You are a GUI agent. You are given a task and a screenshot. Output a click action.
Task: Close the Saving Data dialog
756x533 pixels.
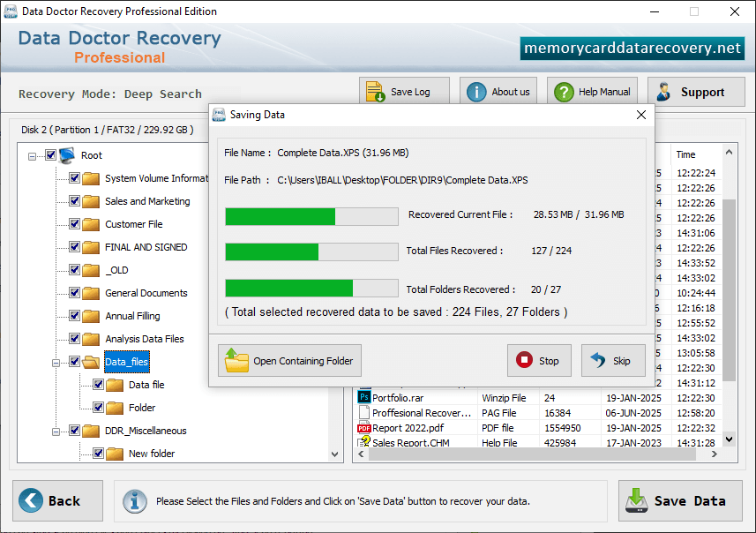(x=640, y=115)
